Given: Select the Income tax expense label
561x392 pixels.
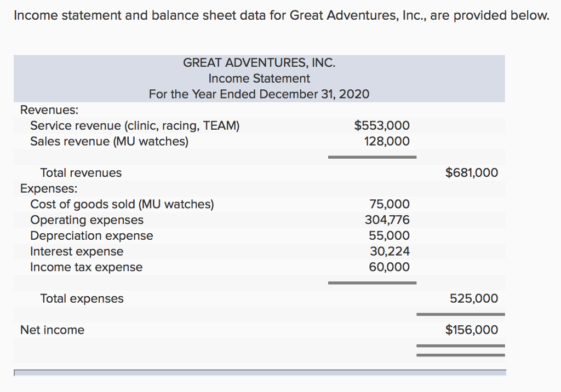Looking at the screenshot, I should [86, 267].
